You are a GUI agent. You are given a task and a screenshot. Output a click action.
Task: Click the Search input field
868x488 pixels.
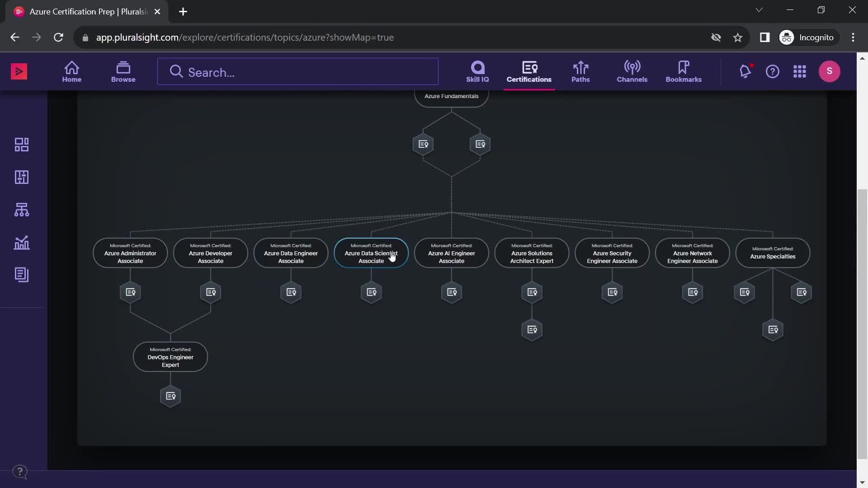(x=298, y=71)
